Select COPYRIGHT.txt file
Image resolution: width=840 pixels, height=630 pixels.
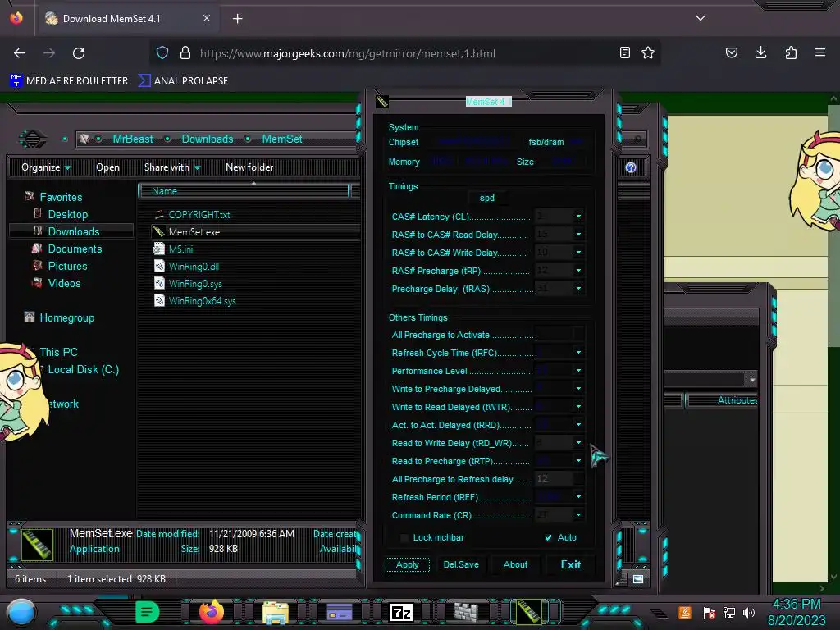coord(199,215)
